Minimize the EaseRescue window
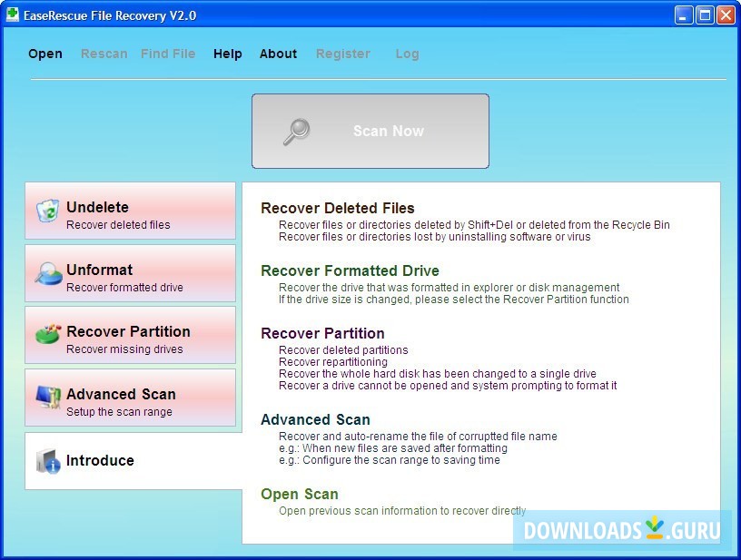Screen dimensions: 741x560 (x=684, y=15)
